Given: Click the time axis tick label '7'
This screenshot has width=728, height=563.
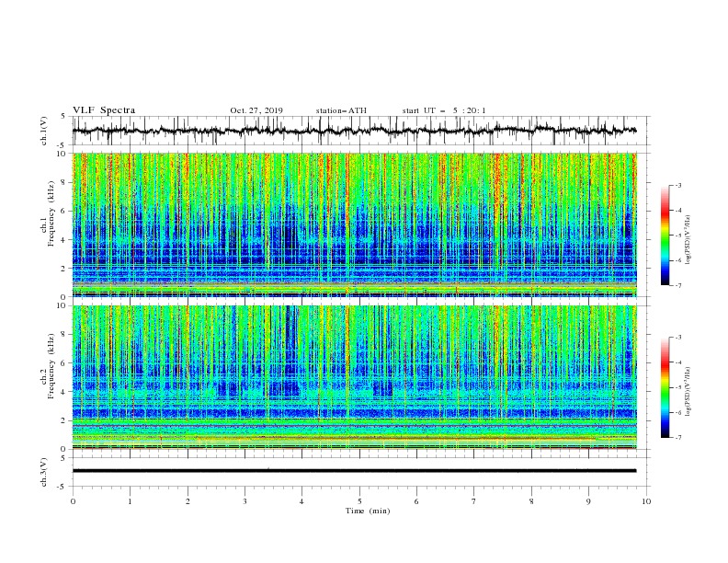Looking at the screenshot, I should [474, 501].
